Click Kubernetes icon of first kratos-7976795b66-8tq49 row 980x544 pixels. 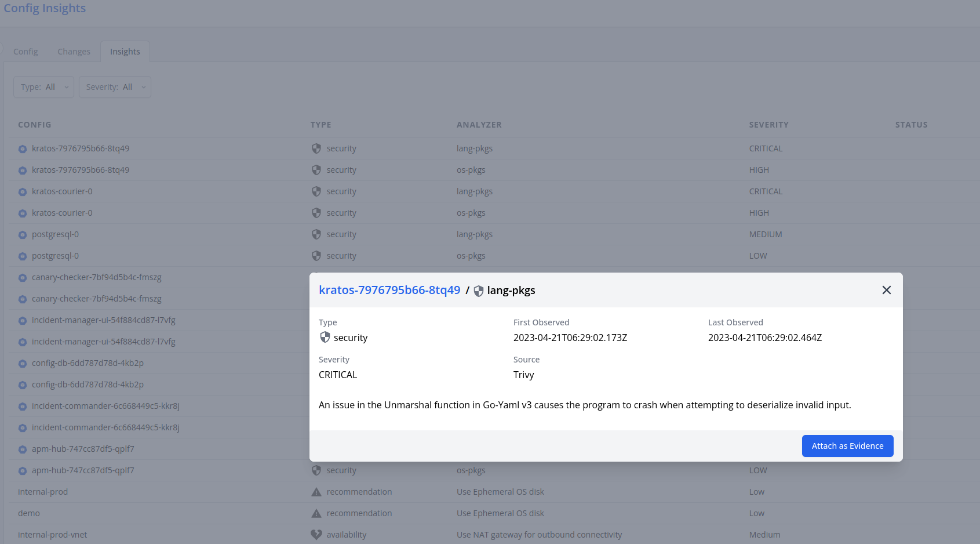click(23, 149)
